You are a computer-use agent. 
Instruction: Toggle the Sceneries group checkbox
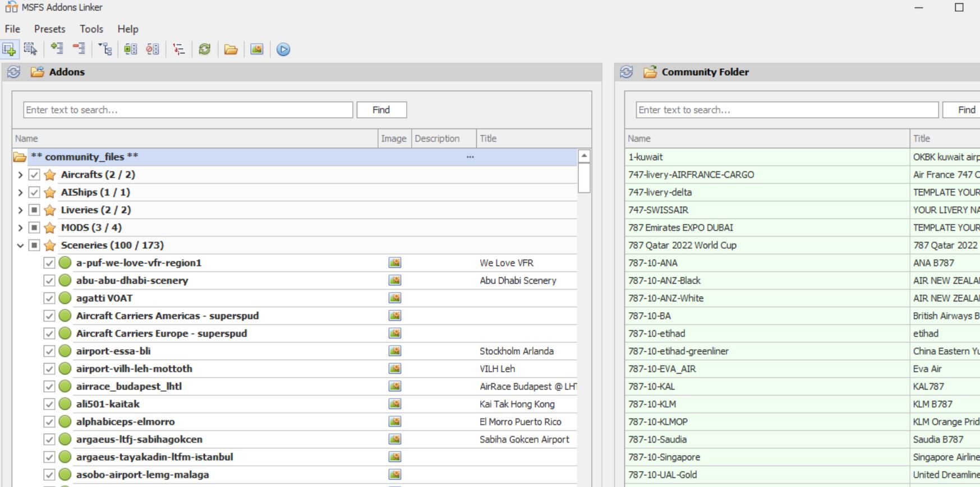click(x=34, y=245)
